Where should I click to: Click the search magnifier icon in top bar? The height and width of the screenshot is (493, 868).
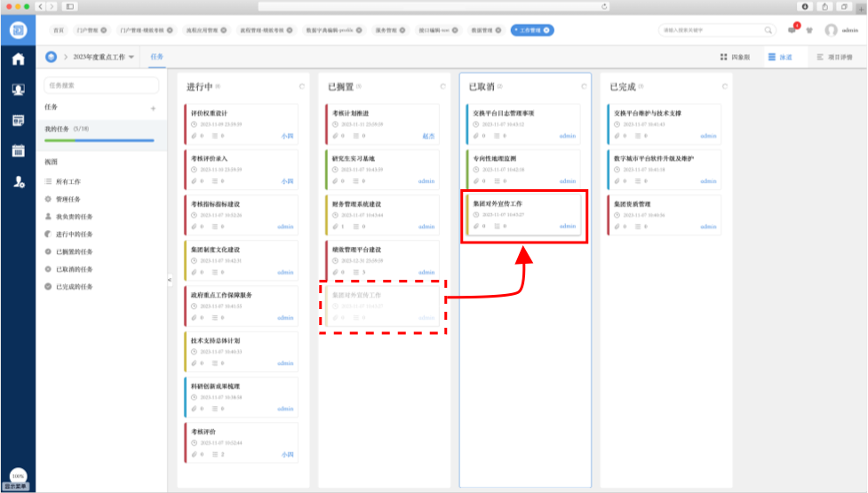click(769, 30)
